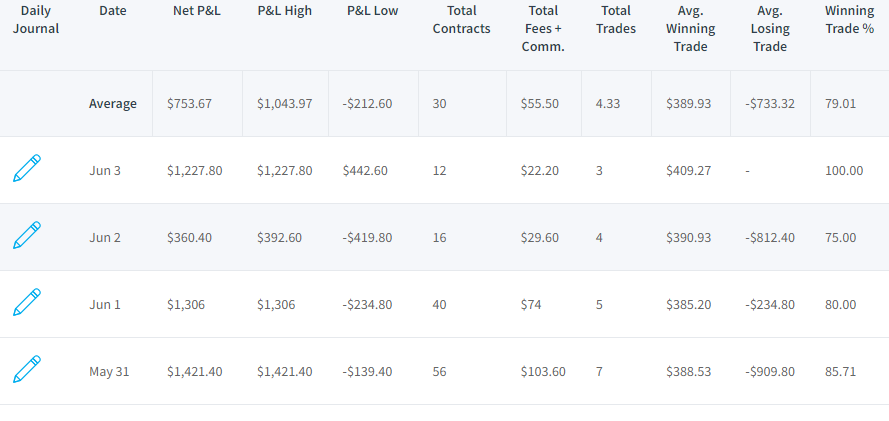Sort by the Date column header
This screenshot has height=421, width=889.
pyautogui.click(x=113, y=11)
